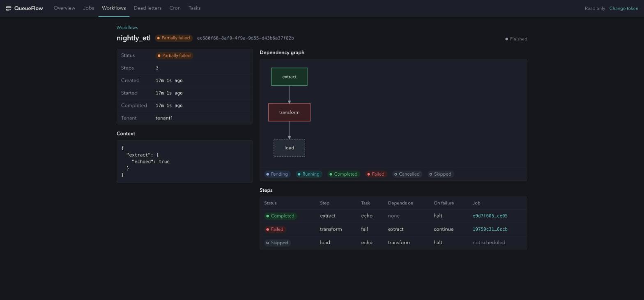The image size is (644, 300).
Task: Open the Overview tab
Action: 64,8
